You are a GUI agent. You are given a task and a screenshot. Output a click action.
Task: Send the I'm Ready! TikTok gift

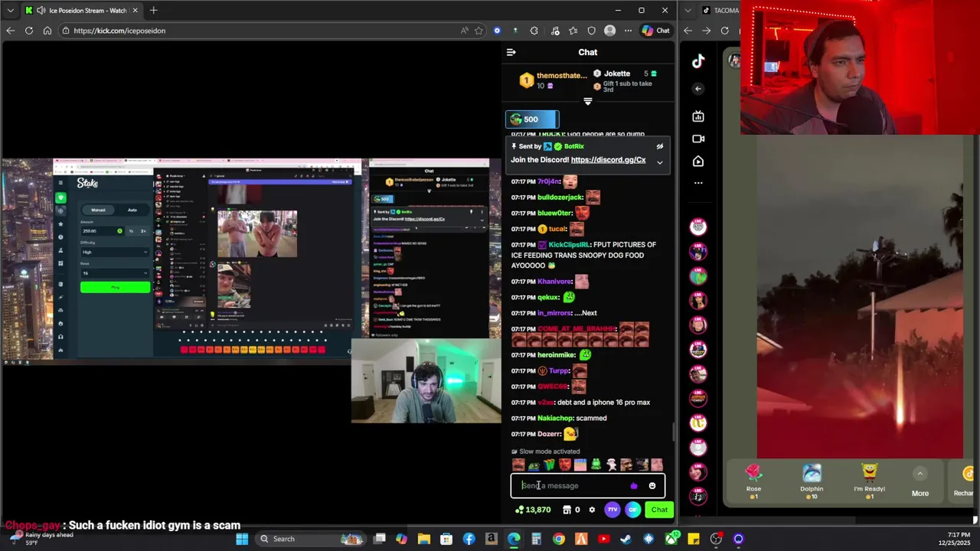pyautogui.click(x=869, y=482)
